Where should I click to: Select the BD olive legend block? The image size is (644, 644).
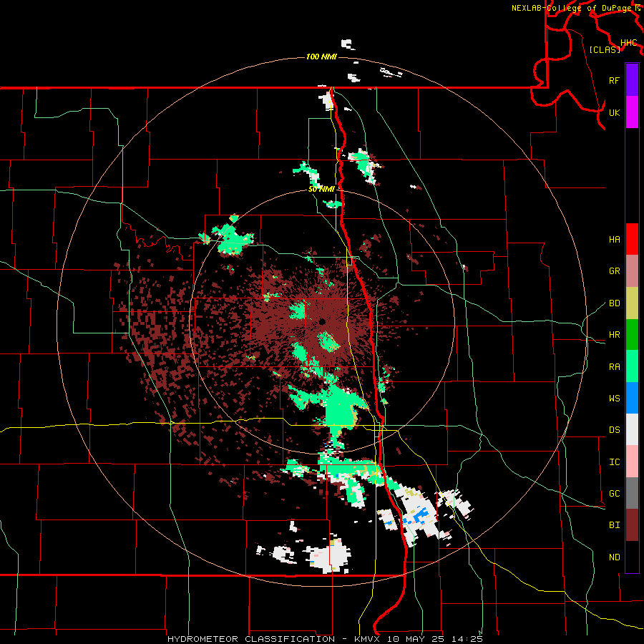point(632,303)
